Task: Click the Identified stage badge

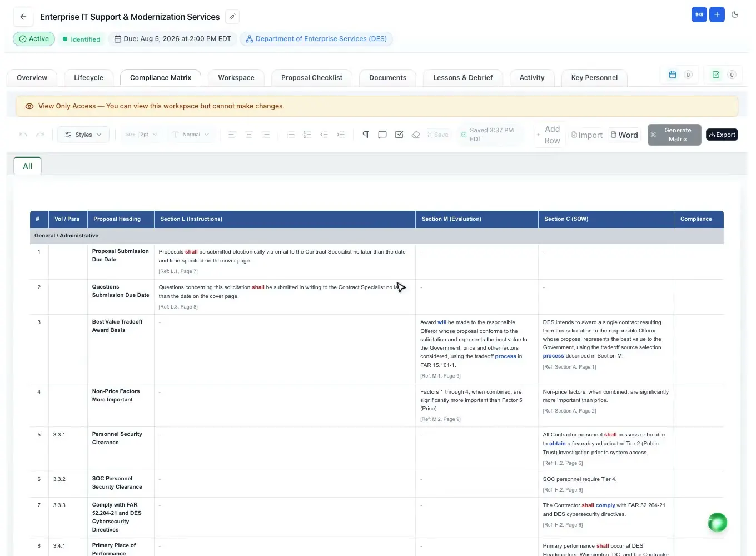Action: [82, 39]
